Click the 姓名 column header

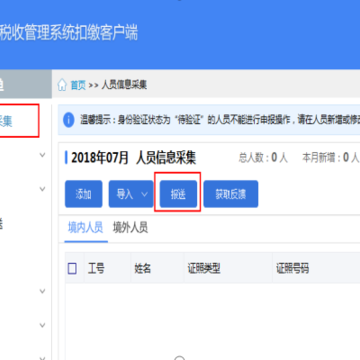(x=143, y=268)
